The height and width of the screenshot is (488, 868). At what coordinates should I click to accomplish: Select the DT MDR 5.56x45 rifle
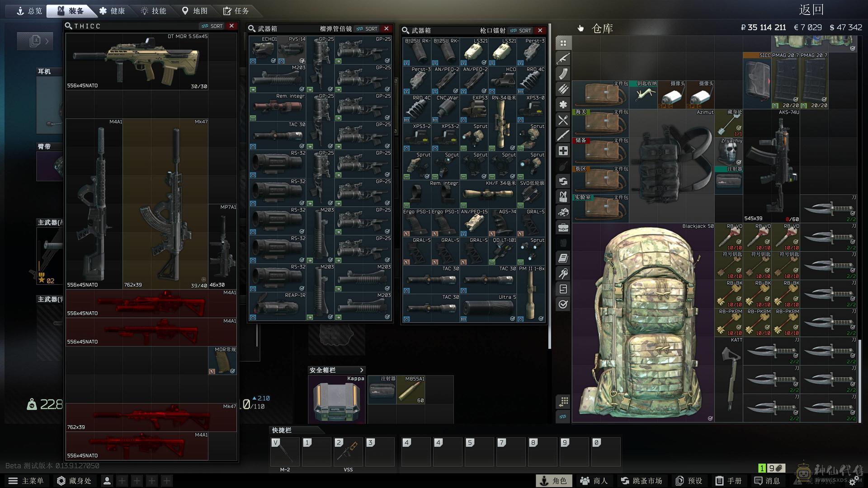coord(137,61)
